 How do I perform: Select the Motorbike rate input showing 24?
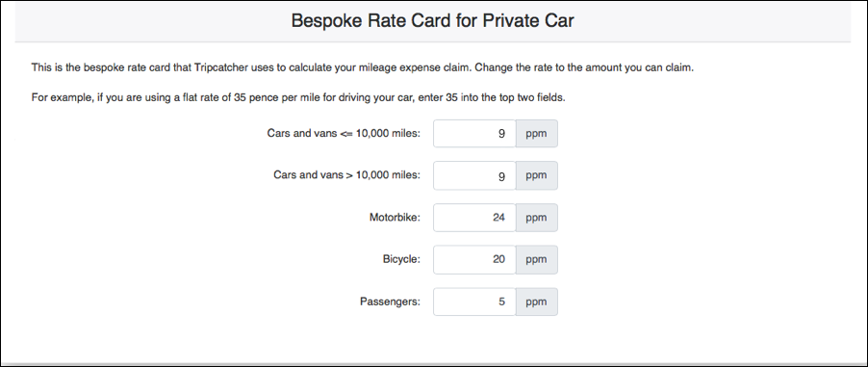point(474,218)
